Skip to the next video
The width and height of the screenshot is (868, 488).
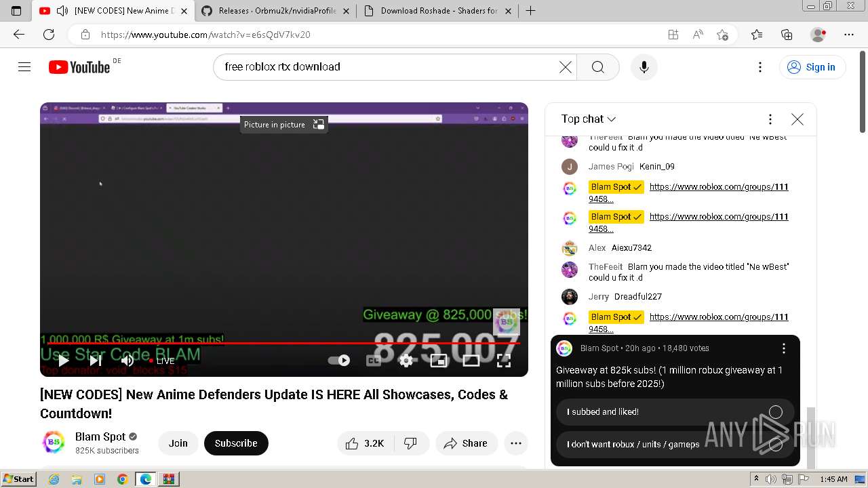coord(96,361)
